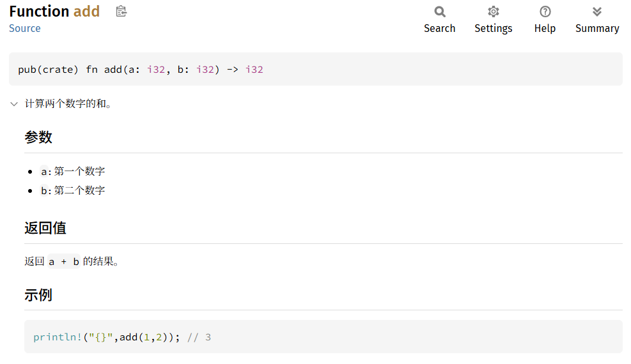631x364 pixels.
Task: Click the description text 计算两个数字的和
Action: (68, 103)
